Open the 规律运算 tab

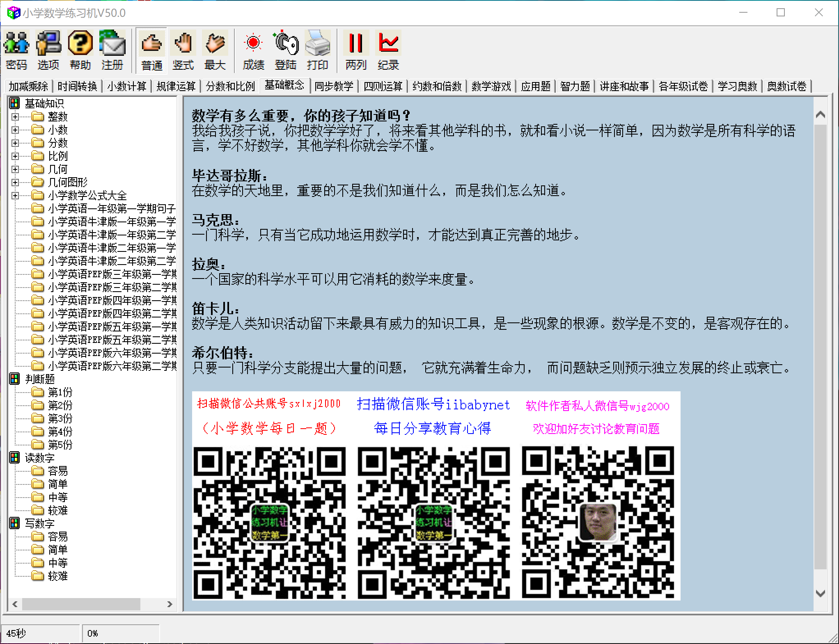(x=176, y=86)
